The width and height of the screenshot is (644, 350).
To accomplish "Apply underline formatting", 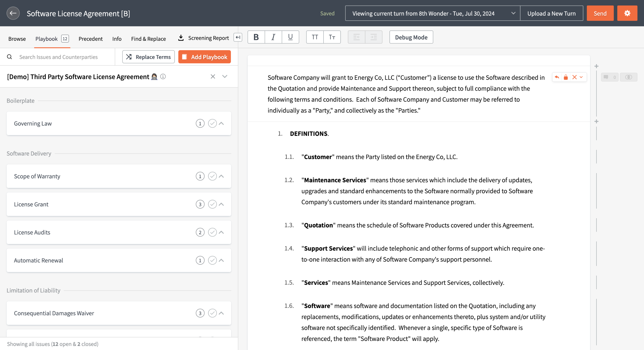I will 290,37.
